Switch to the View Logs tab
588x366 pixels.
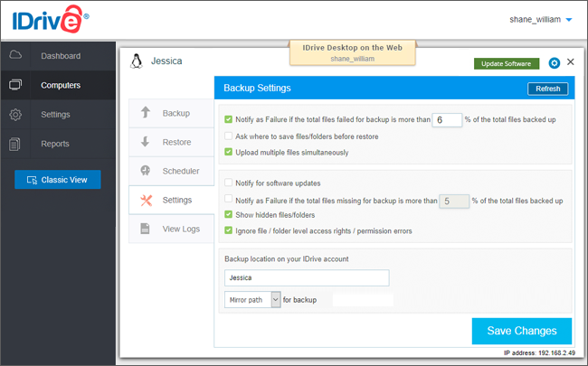pos(171,229)
